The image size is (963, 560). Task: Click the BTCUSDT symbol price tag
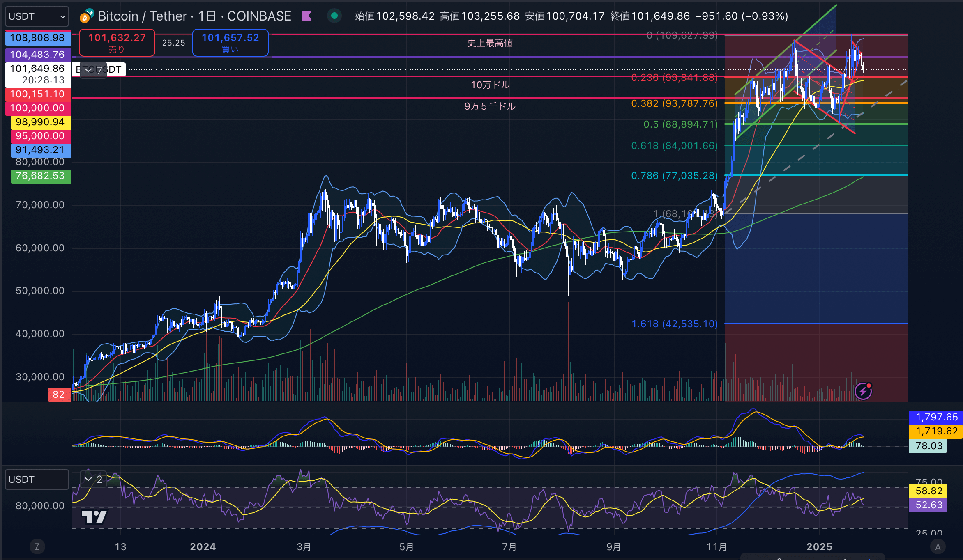pyautogui.click(x=99, y=69)
